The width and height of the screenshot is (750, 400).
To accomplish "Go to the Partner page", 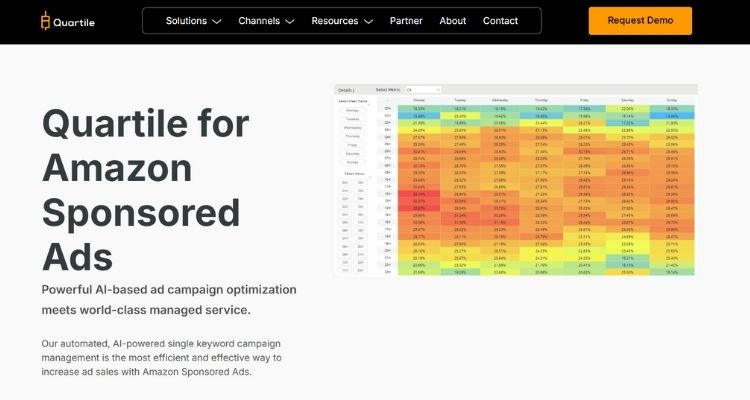I will [406, 21].
